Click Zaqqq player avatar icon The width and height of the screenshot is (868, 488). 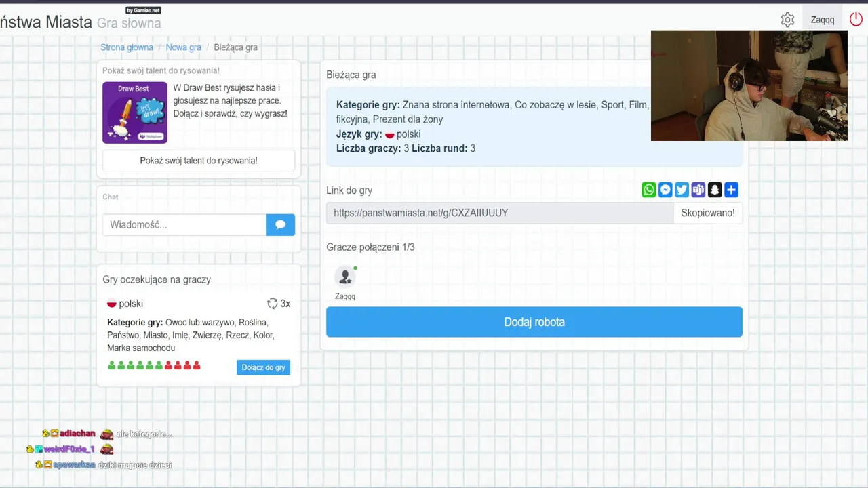[x=345, y=277]
